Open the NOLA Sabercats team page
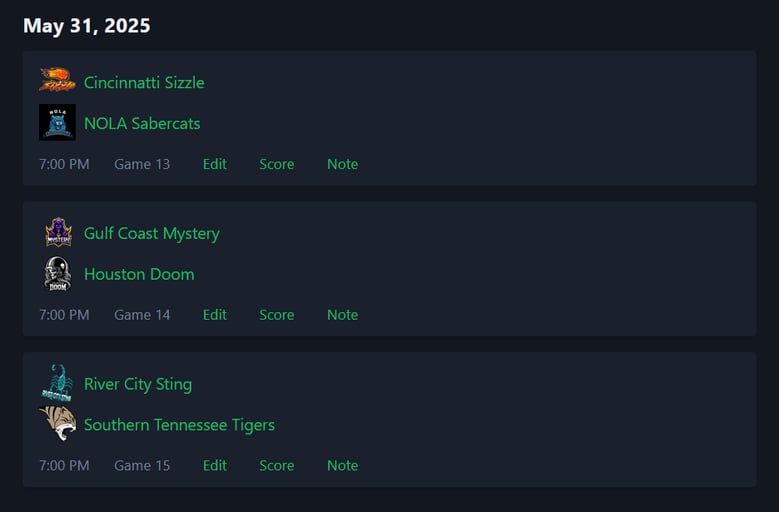The height and width of the screenshot is (512, 779). pos(142,124)
